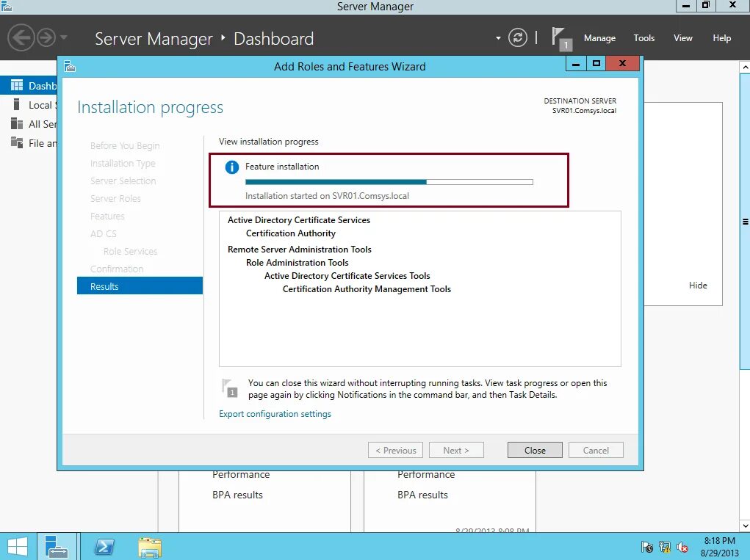Click the Previous button
The image size is (750, 560).
395,450
